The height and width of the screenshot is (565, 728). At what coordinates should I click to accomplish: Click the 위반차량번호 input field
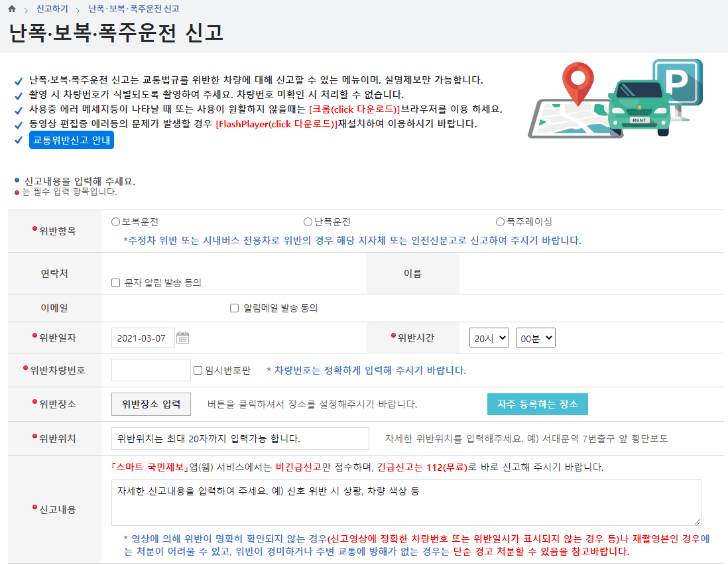(x=151, y=369)
